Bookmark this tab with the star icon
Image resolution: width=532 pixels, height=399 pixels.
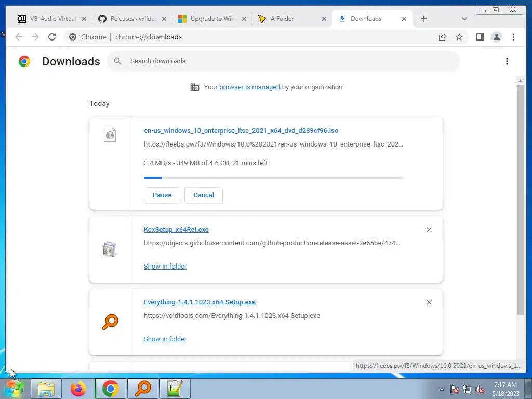tap(459, 37)
